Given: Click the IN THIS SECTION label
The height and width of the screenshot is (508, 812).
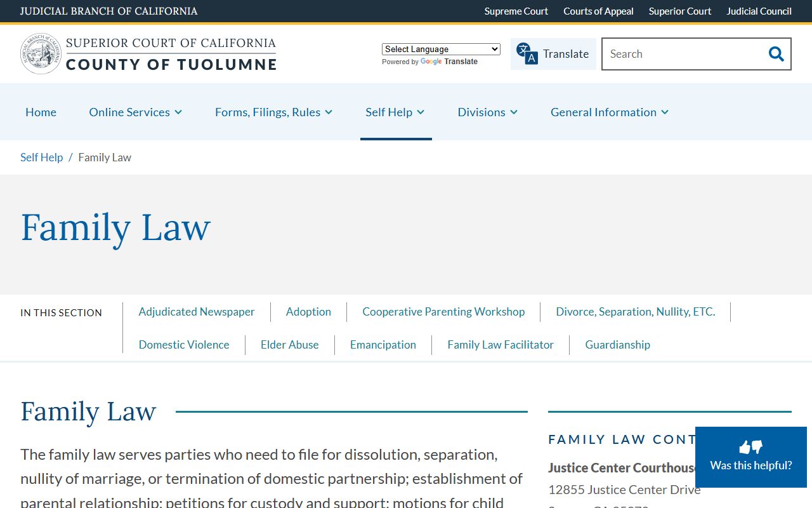Looking at the screenshot, I should pos(61,313).
